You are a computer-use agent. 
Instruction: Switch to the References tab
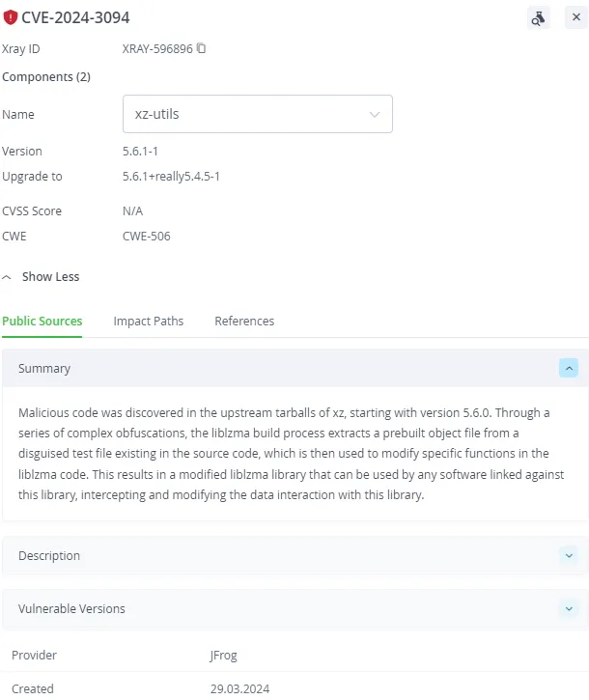click(244, 321)
